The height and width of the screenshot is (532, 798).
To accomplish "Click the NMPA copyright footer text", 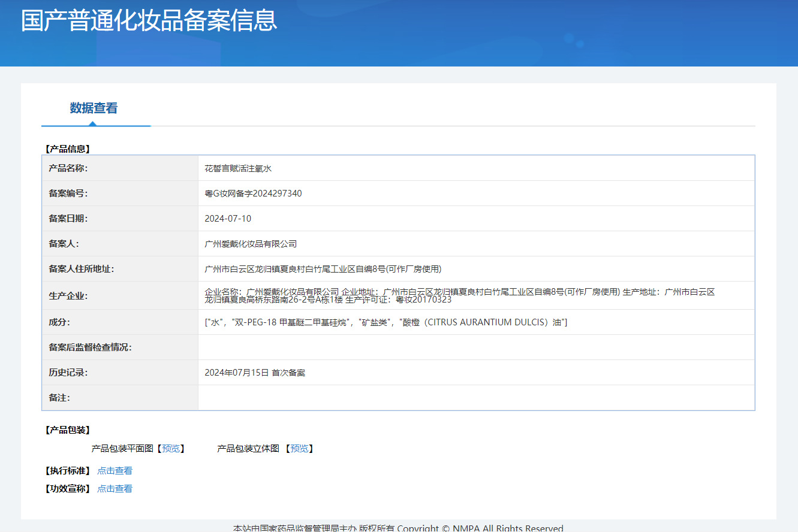I will 398,528.
